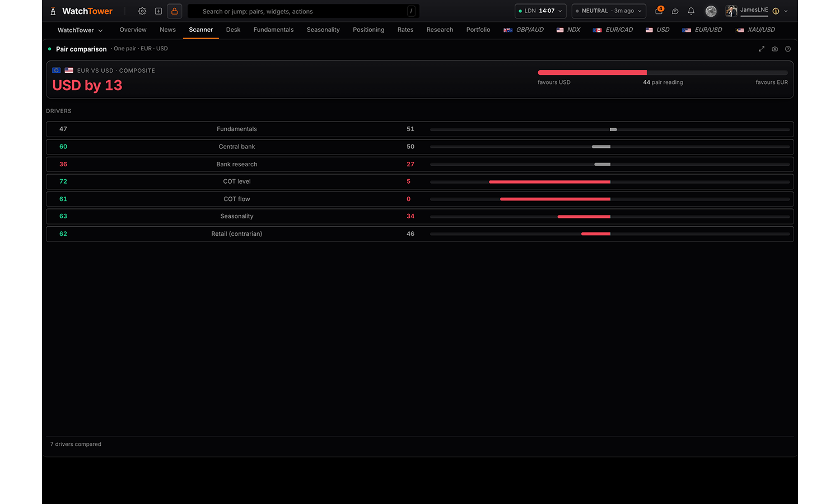Image resolution: width=840 pixels, height=504 pixels.
Task: Open the Pair comparison help icon
Action: pyautogui.click(x=788, y=49)
